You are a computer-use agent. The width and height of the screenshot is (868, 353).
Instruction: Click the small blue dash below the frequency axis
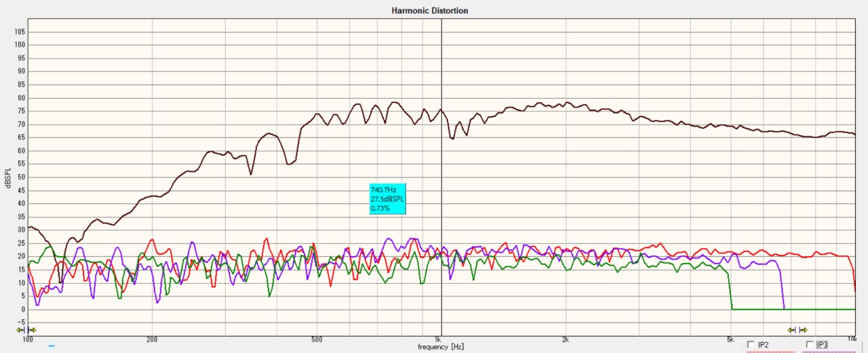coord(52,346)
